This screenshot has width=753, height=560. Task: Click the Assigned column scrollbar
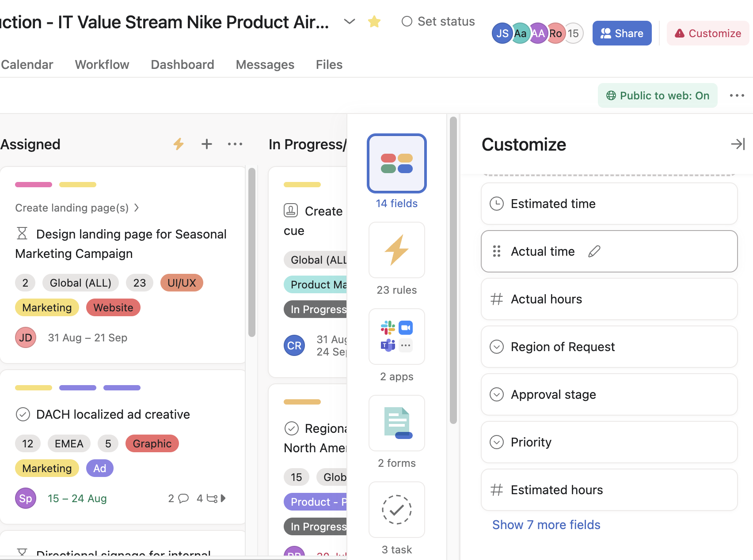tap(252, 253)
